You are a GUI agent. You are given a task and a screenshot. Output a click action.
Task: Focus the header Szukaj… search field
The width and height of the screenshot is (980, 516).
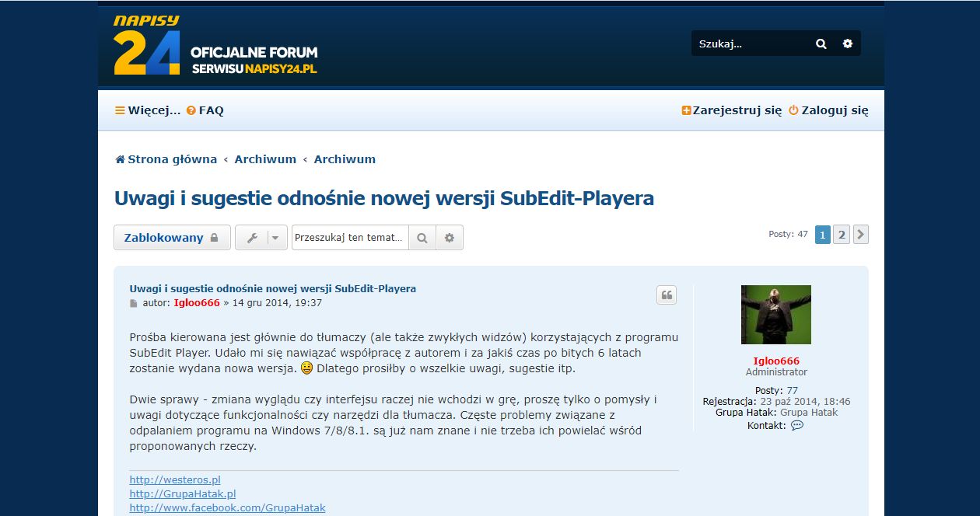pos(751,44)
